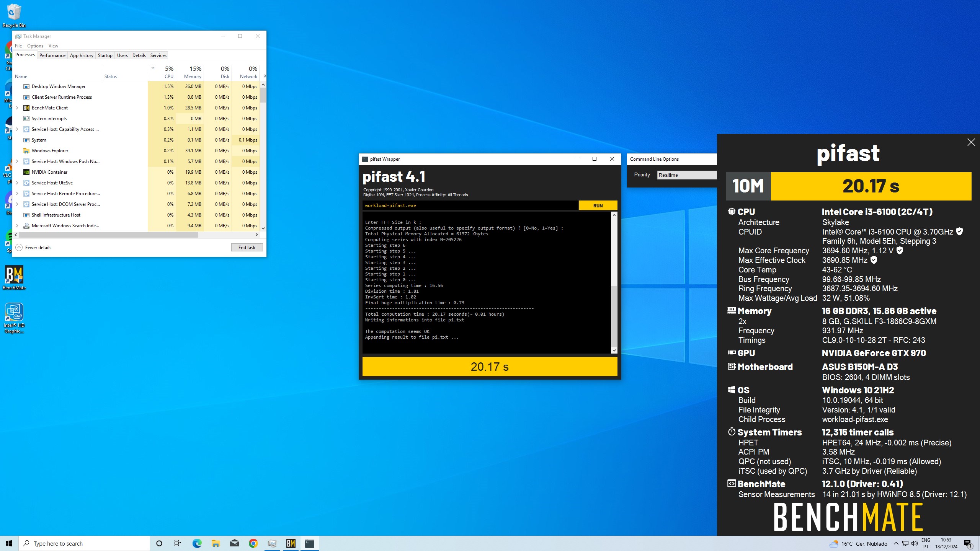This screenshot has width=980, height=551.
Task: Switch to the App history tab
Action: [82, 55]
